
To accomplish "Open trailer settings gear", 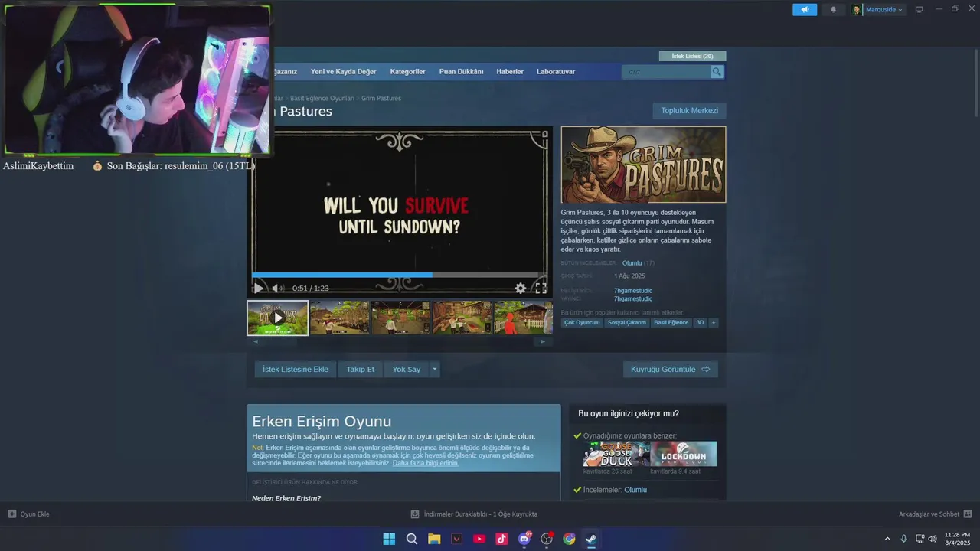I will point(521,289).
